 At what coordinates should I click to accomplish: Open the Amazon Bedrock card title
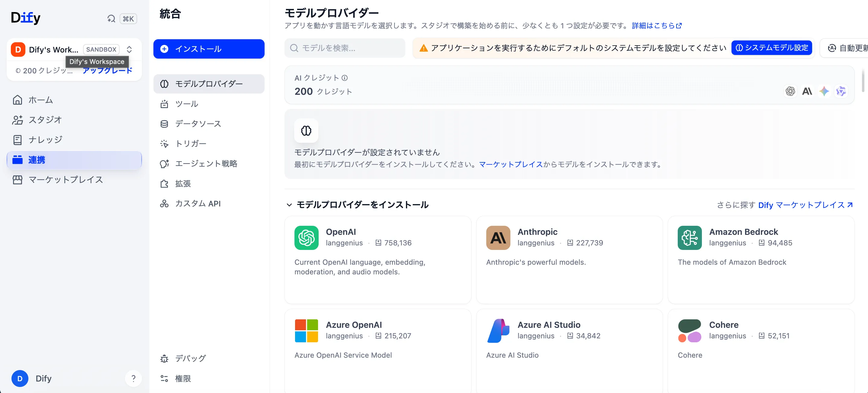pos(744,232)
